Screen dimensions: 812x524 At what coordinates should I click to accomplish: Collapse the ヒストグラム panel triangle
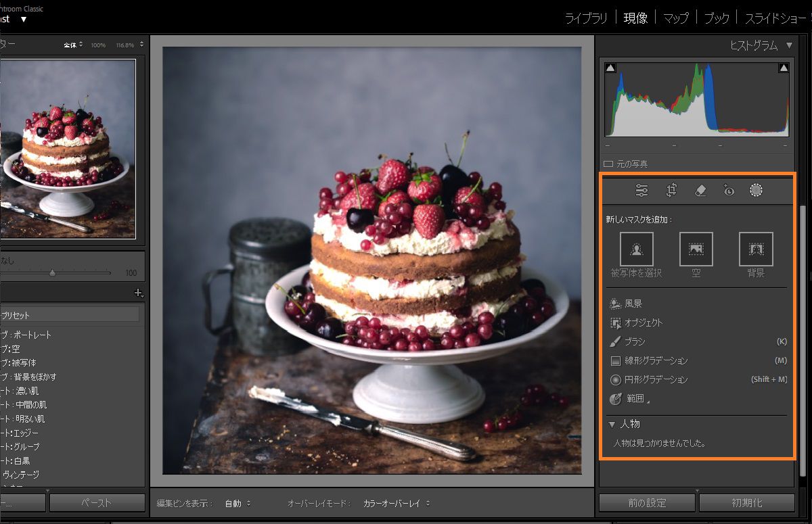click(x=789, y=46)
